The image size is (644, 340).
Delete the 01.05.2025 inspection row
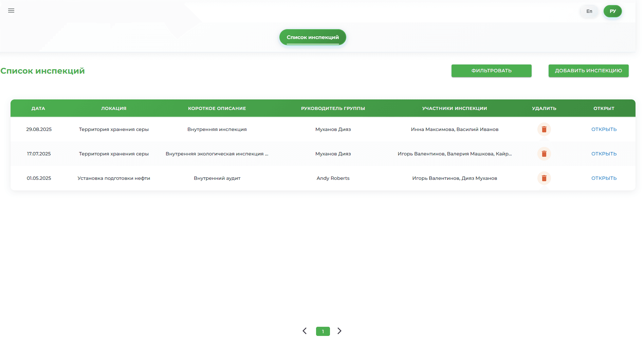point(544,178)
